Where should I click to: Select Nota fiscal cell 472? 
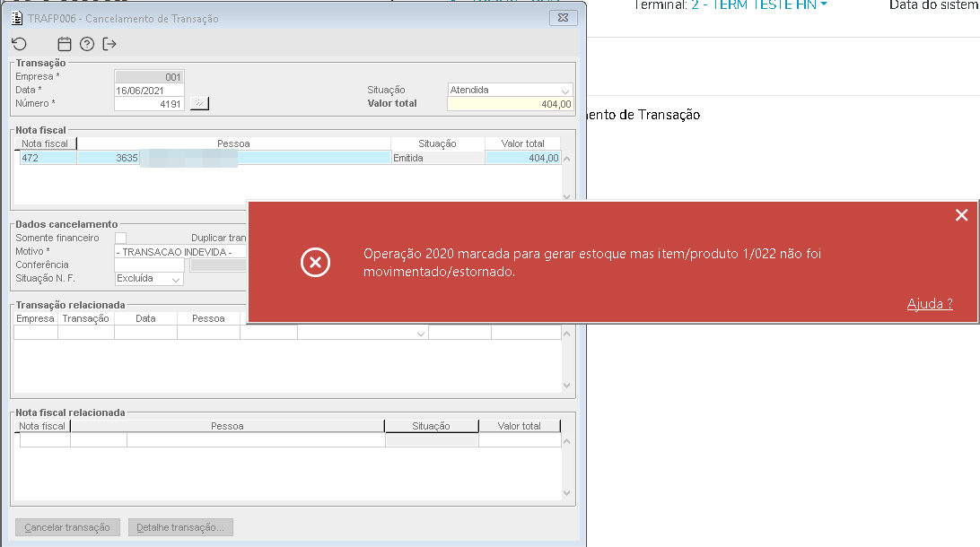coord(48,158)
